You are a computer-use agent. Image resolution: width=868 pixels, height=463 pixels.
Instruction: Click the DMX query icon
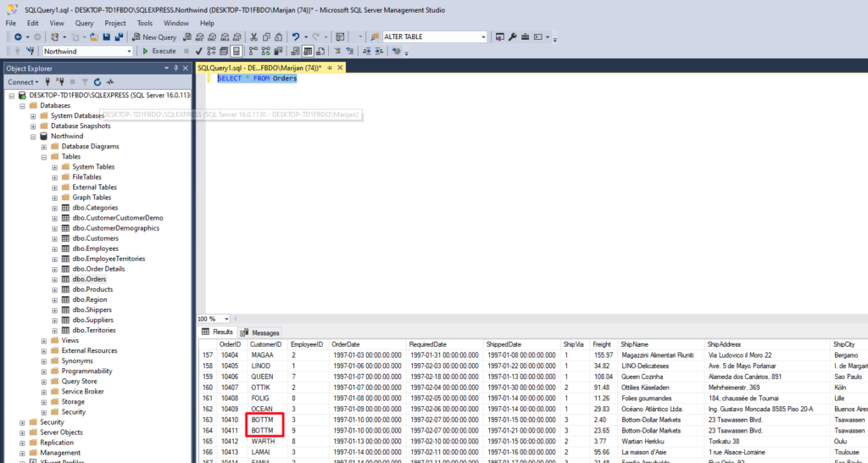click(x=212, y=37)
